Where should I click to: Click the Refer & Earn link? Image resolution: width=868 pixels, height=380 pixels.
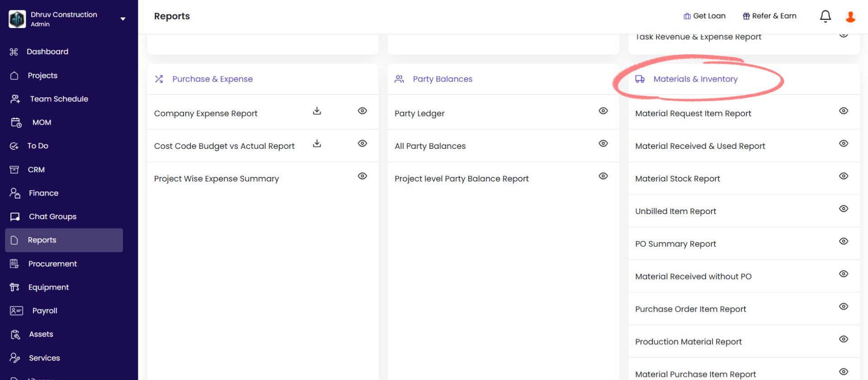point(769,16)
